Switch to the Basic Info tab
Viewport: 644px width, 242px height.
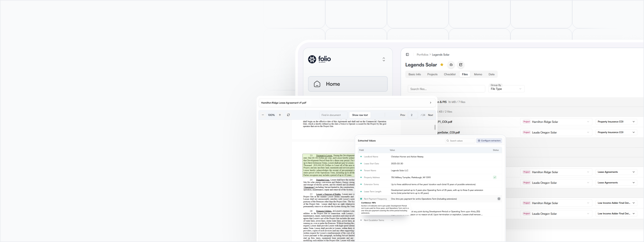click(x=415, y=74)
